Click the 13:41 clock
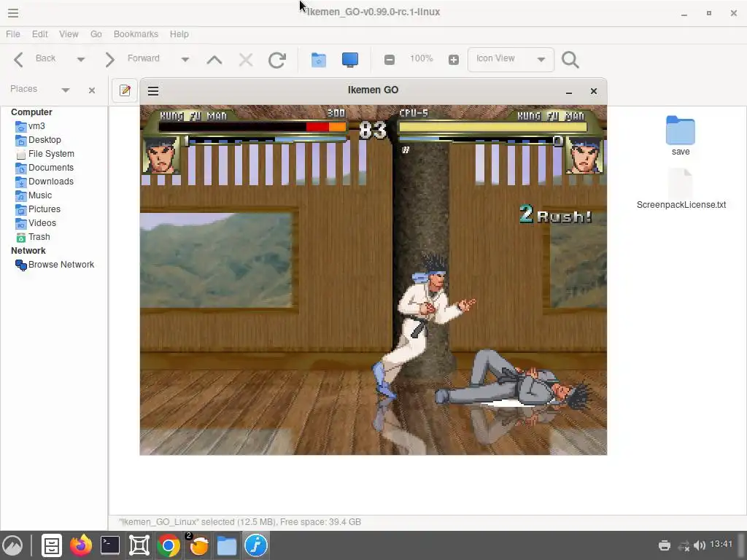The height and width of the screenshot is (560, 747). pyautogui.click(x=721, y=544)
